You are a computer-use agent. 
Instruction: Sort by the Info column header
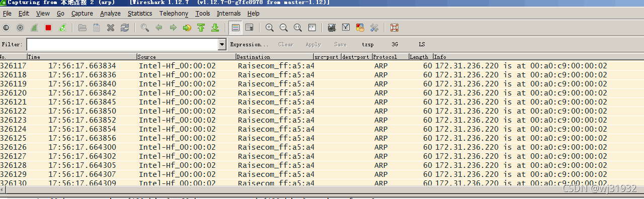(538, 57)
